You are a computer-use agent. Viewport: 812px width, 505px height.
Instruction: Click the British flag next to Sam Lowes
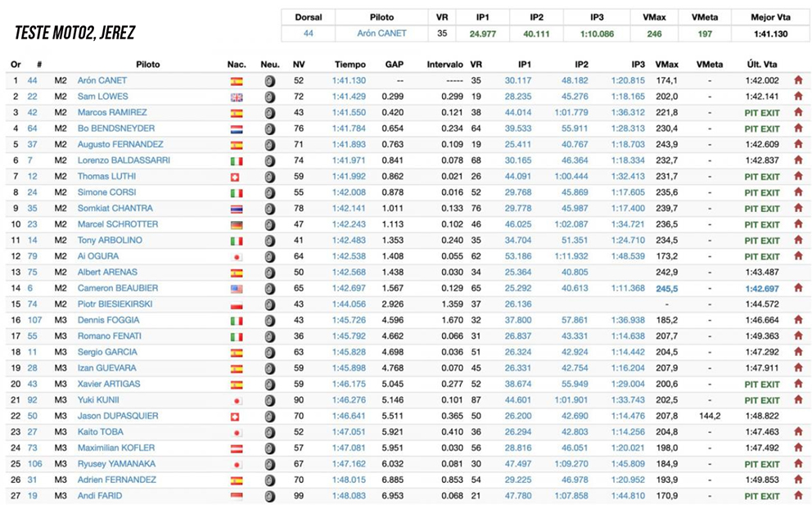click(x=237, y=97)
